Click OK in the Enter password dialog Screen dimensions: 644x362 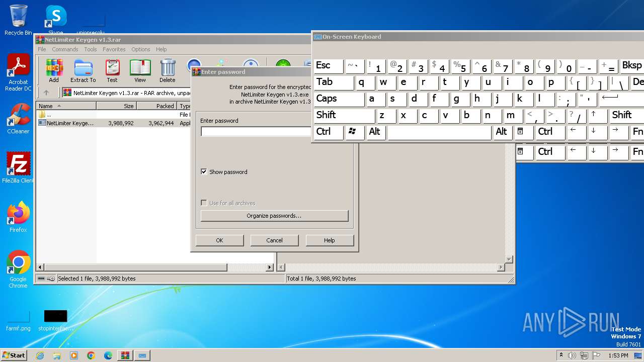[x=219, y=240]
